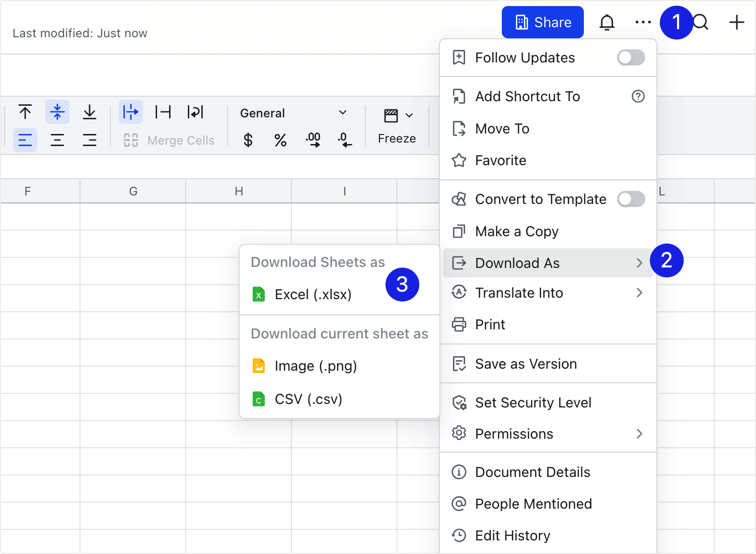Toggle Convert to Template on
This screenshot has height=554, width=756.
pos(631,199)
